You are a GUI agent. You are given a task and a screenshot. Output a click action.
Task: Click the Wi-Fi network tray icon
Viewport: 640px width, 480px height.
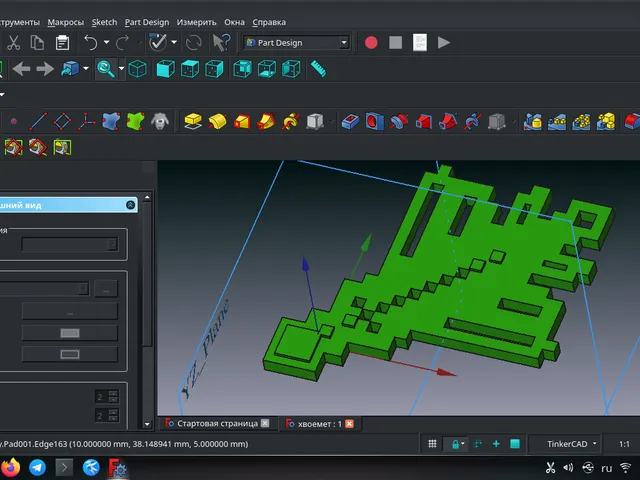(x=625, y=467)
